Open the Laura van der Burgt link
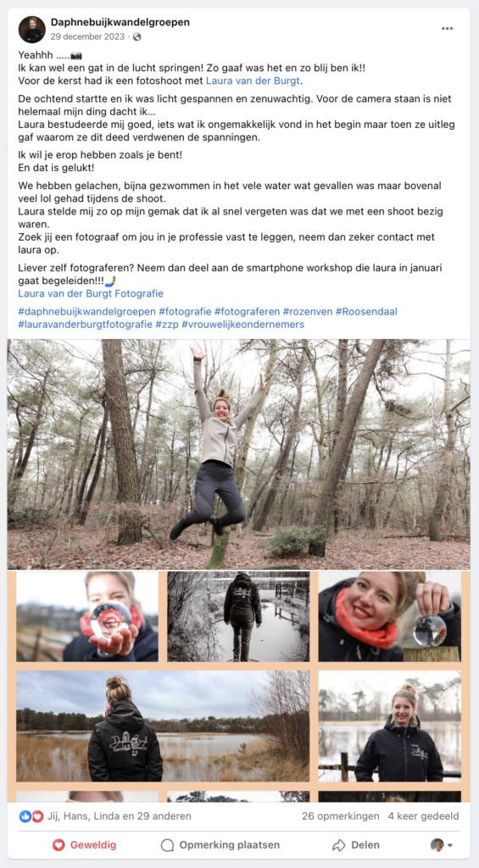Viewport: 479px width, 868px height. [x=255, y=81]
